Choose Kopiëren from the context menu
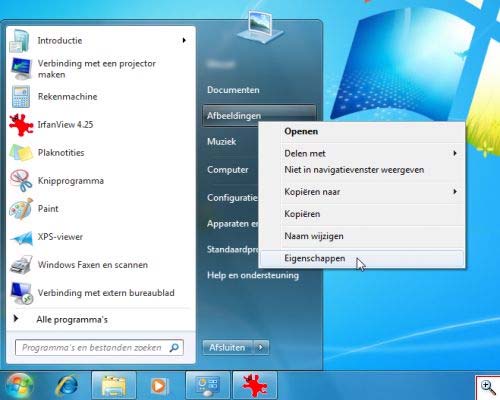This screenshot has width=500, height=400. [x=362, y=214]
